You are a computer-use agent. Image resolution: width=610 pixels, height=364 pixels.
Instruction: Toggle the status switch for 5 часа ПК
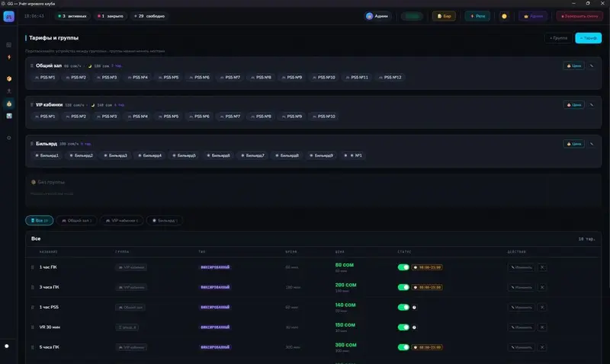tap(403, 347)
